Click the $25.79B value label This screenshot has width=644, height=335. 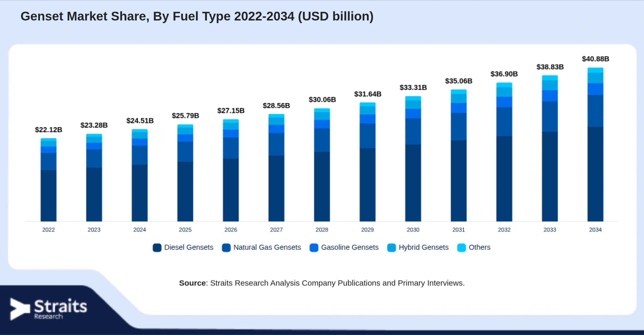pyautogui.click(x=186, y=116)
